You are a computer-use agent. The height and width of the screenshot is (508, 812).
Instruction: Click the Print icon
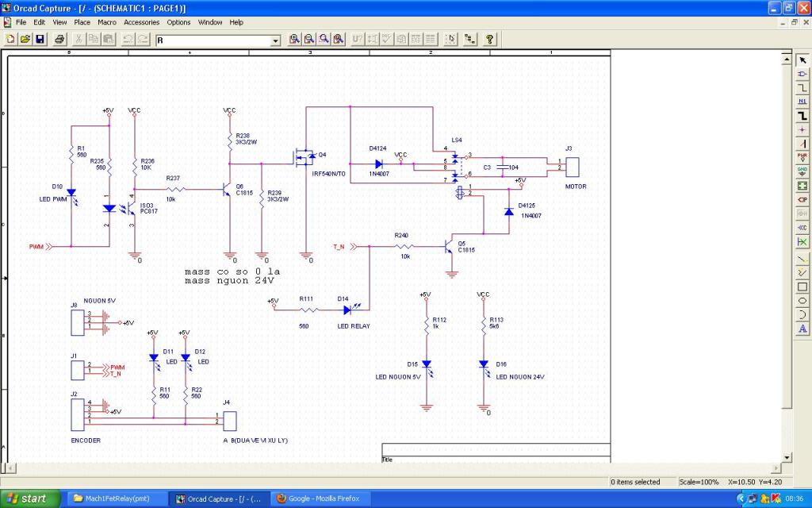pyautogui.click(x=59, y=39)
